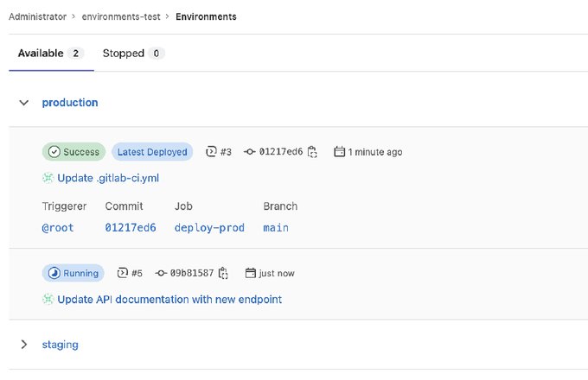Click the 09b81587 SHA text
This screenshot has height=380, width=588.
pyautogui.click(x=192, y=273)
